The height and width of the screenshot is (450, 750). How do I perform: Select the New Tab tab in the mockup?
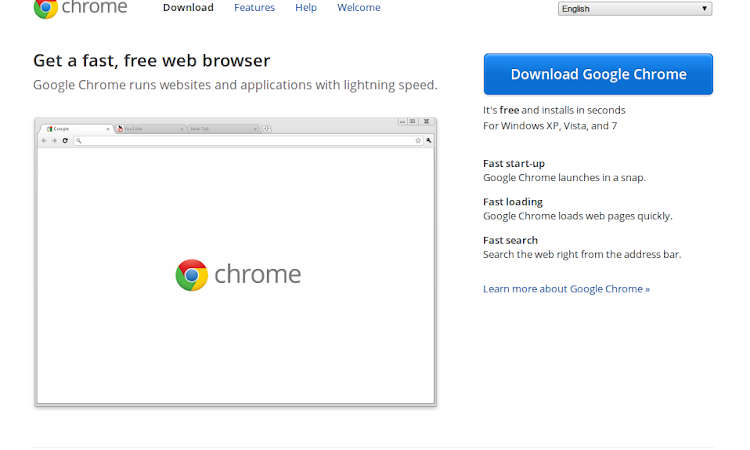(x=223, y=129)
